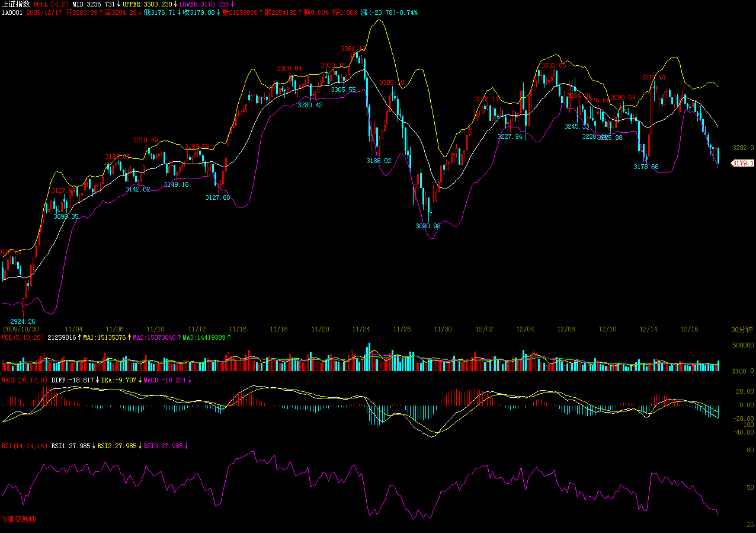
Task: Select the 12/10 date on time axis
Action: coord(607,328)
